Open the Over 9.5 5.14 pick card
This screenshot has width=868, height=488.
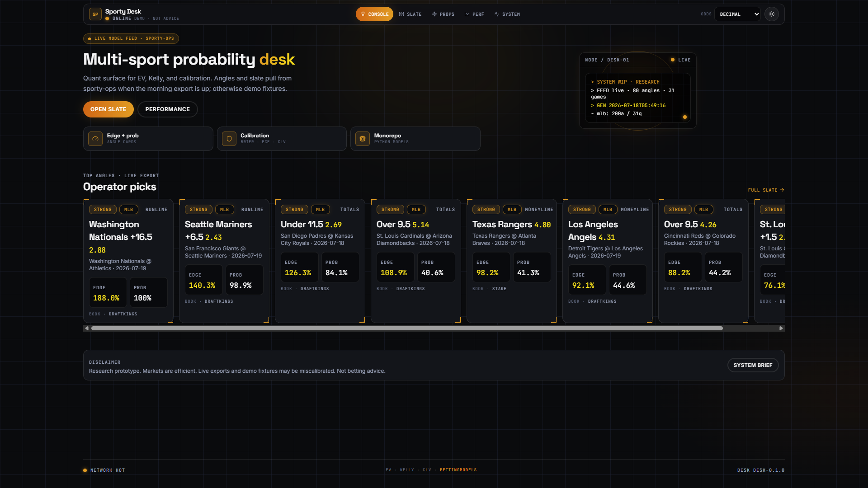pos(416,261)
